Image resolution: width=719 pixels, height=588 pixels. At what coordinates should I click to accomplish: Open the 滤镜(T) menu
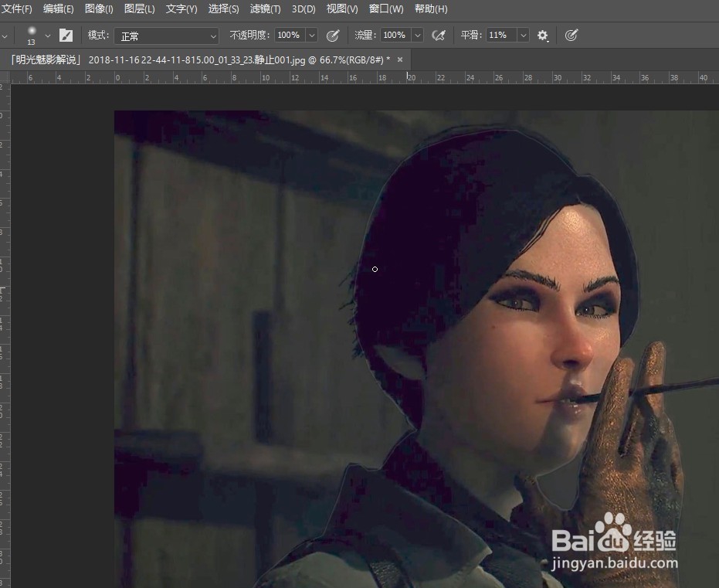tap(265, 8)
